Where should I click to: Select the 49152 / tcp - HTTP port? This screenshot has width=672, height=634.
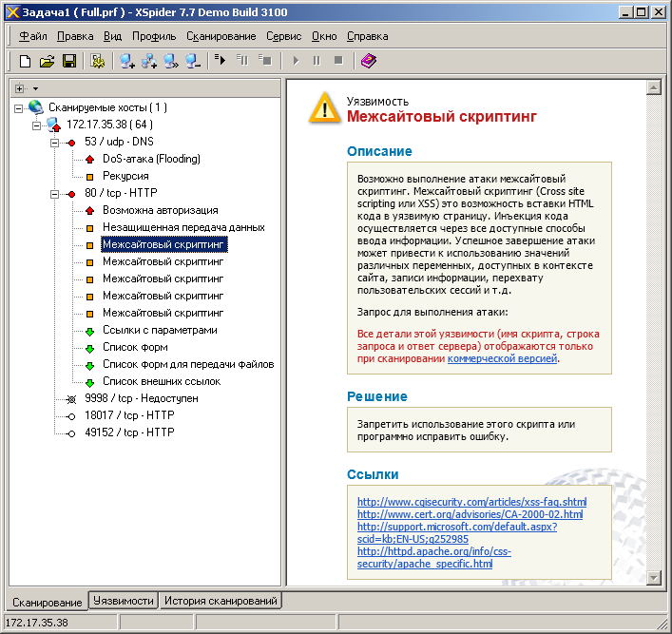pos(129,432)
